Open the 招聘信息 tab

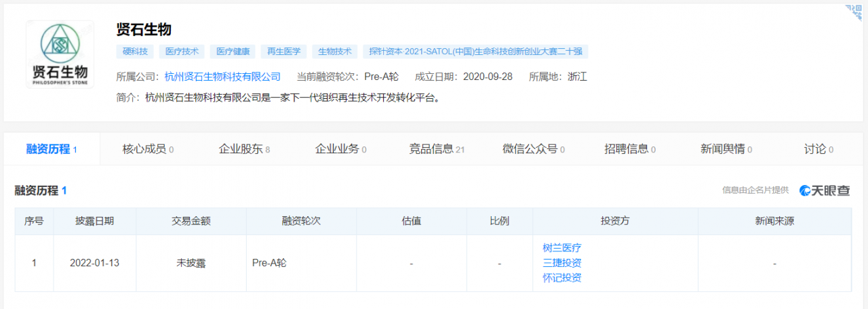point(629,149)
